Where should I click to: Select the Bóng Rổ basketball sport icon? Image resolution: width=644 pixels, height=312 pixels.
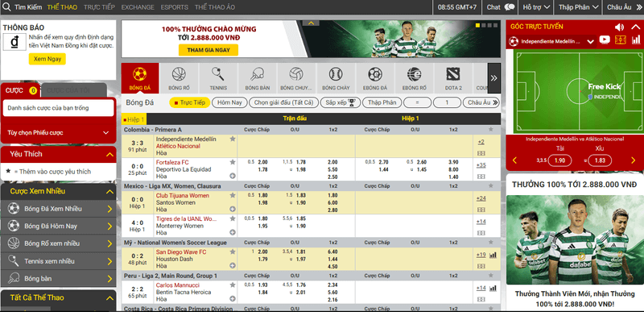[179, 77]
